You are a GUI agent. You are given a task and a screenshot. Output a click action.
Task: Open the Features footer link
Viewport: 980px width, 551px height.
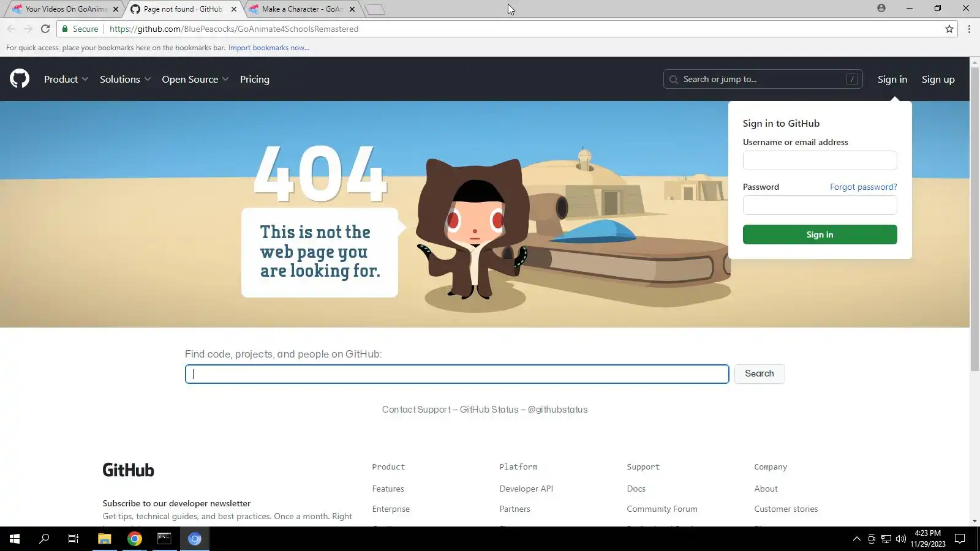click(x=388, y=489)
